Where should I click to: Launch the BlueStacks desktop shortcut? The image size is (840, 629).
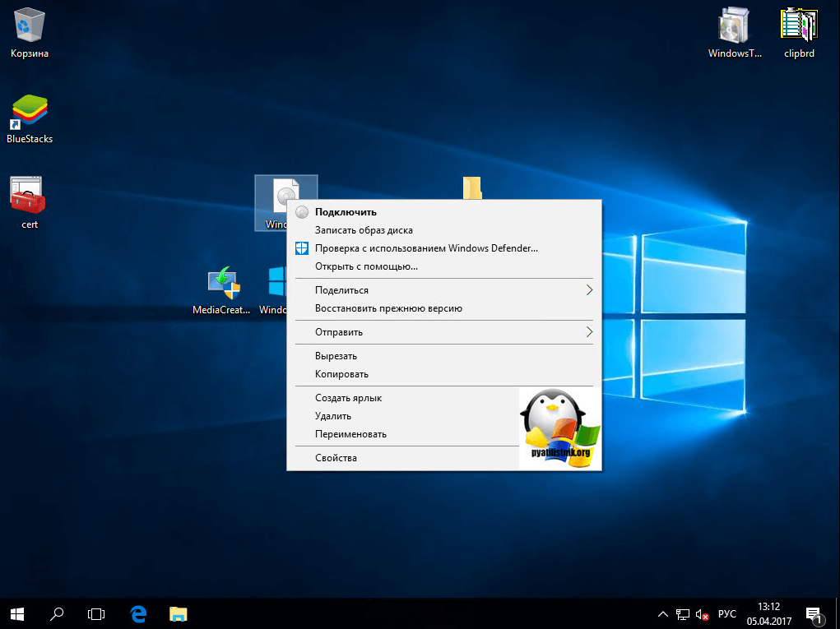point(30,113)
